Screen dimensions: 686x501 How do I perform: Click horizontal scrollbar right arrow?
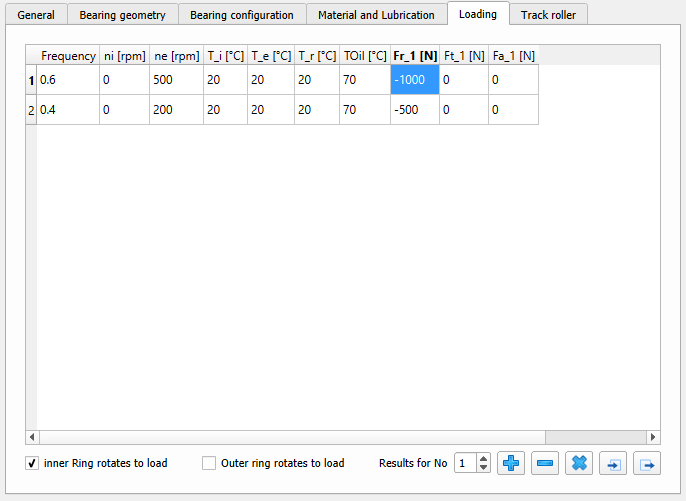click(x=653, y=437)
